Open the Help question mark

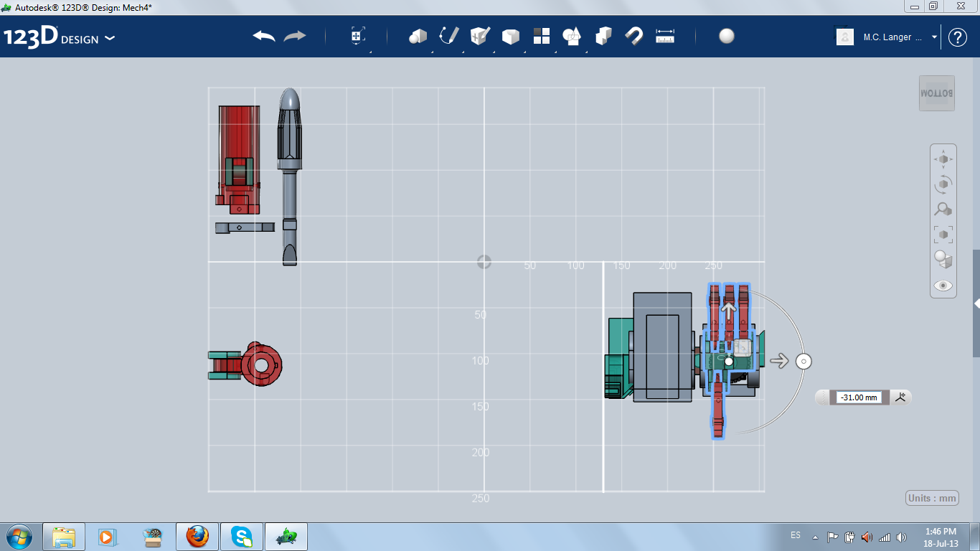(x=958, y=37)
